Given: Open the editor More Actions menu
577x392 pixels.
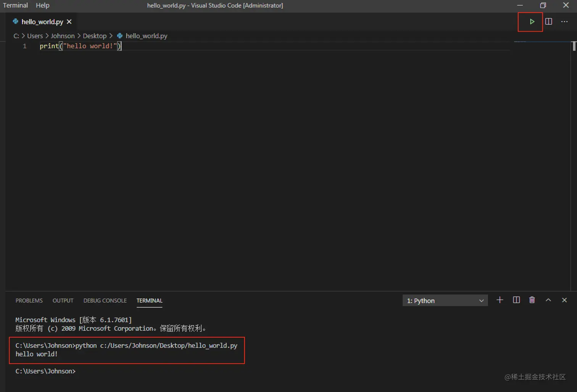Looking at the screenshot, I should point(564,22).
